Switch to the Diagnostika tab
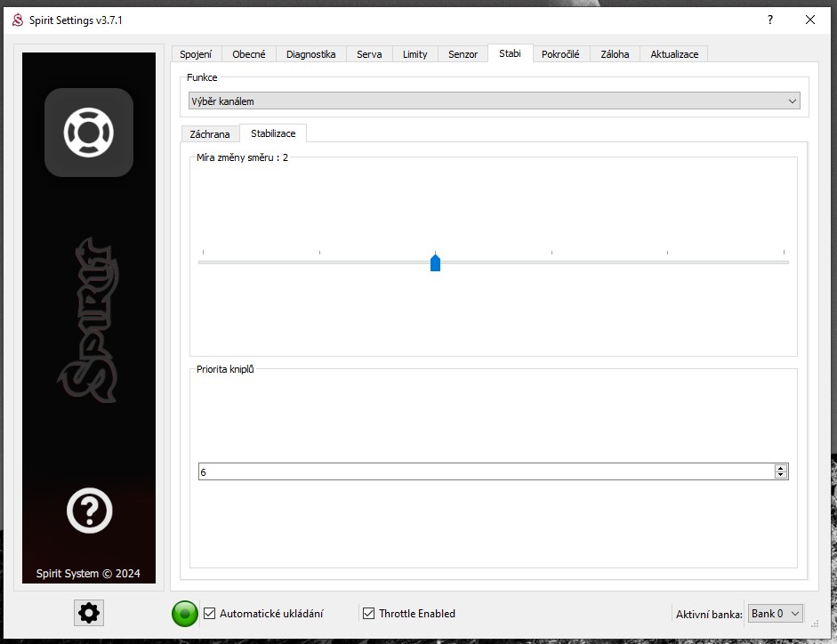Viewport: 837px width, 644px height. tap(310, 54)
